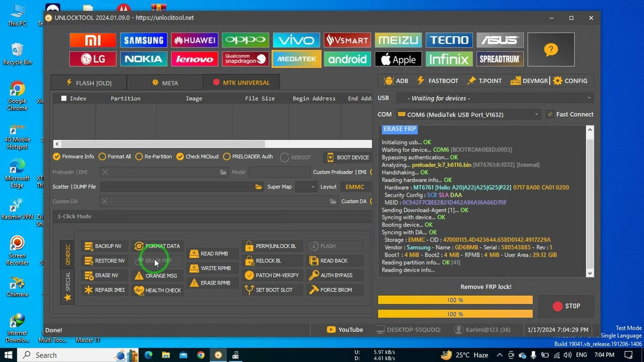Switch to the MTK UNIVERSAL tab
The image size is (644, 362).
[x=241, y=82]
